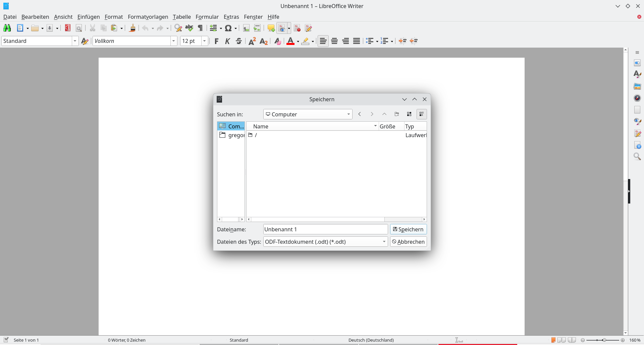Open Print Preview icon
The image size is (644, 345).
pyautogui.click(x=79, y=28)
